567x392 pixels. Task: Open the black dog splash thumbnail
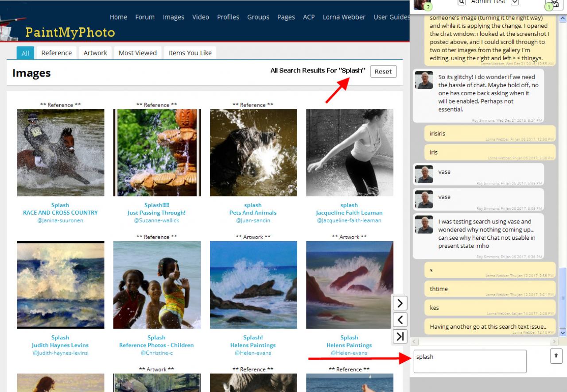[253, 153]
